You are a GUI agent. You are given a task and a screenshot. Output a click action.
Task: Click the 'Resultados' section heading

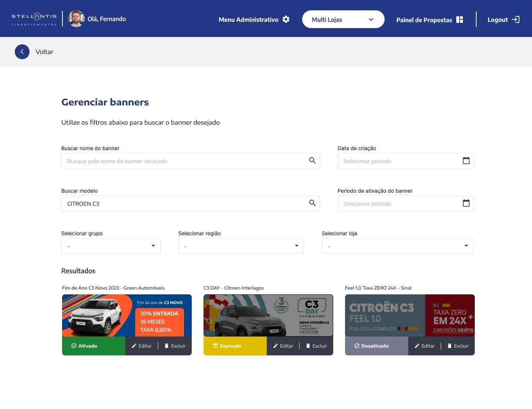click(x=78, y=271)
